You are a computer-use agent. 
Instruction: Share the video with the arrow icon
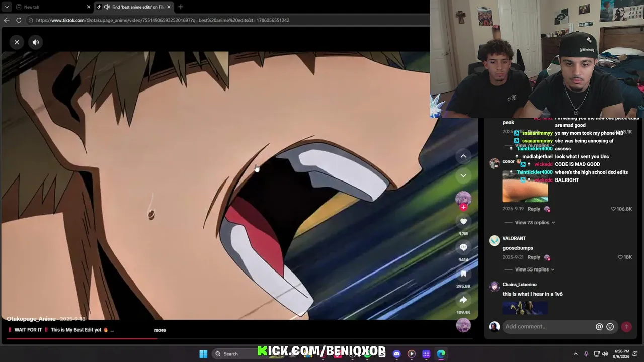coord(463,300)
